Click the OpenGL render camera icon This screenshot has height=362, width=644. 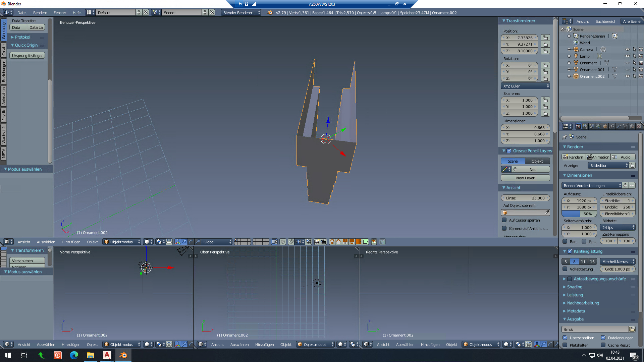click(x=317, y=242)
